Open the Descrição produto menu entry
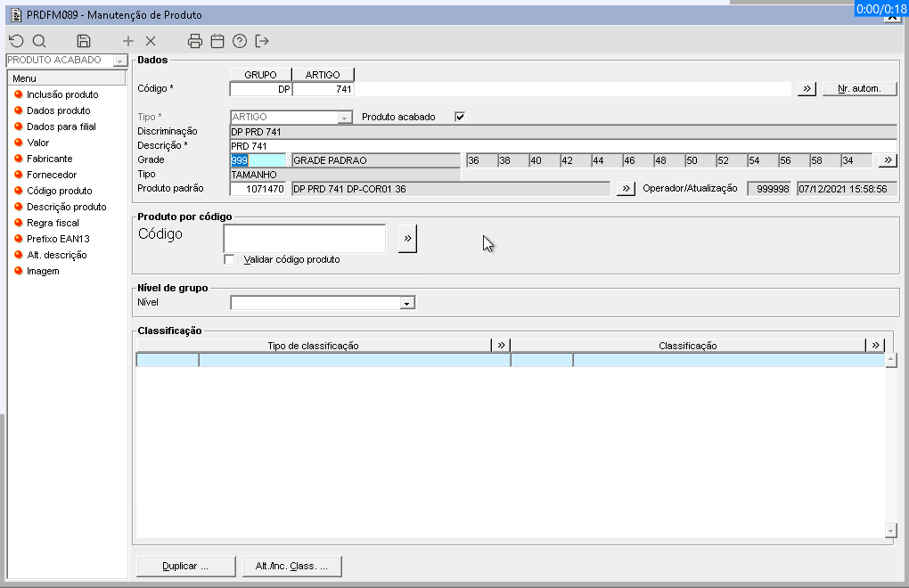The image size is (909, 588). click(66, 207)
